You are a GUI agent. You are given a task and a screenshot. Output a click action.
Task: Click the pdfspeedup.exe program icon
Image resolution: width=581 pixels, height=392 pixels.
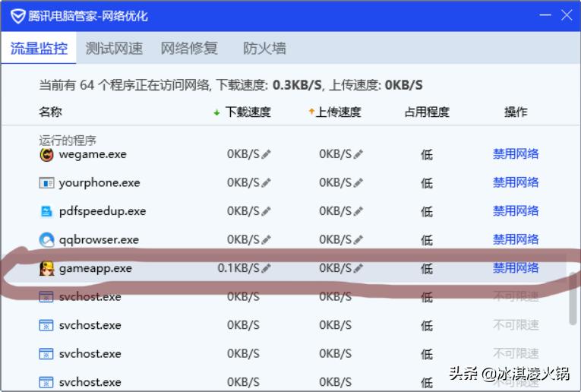point(46,211)
